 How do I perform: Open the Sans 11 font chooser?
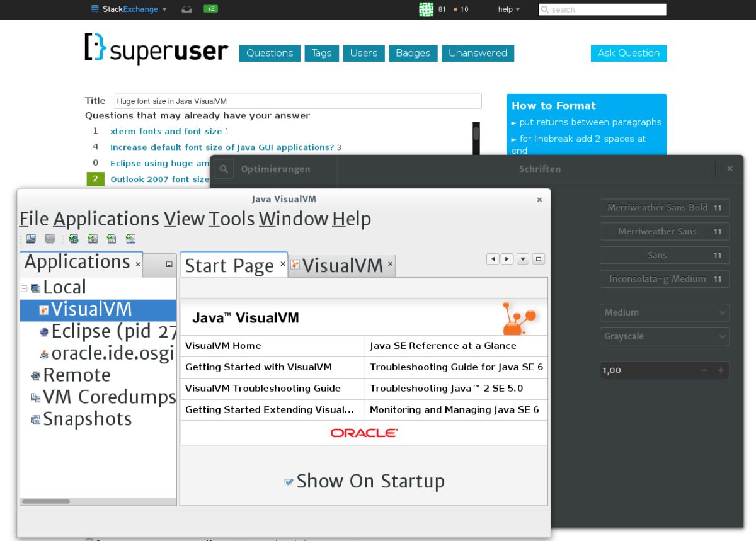point(665,255)
